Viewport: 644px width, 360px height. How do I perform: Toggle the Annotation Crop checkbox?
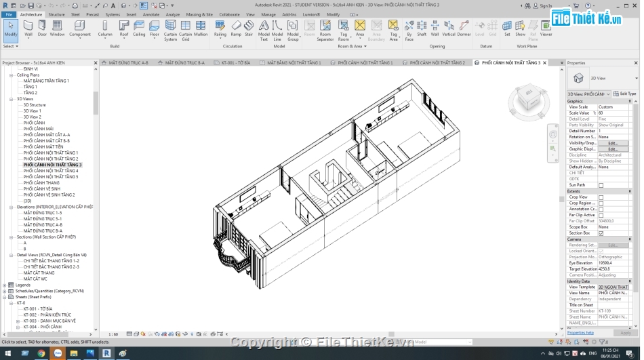coord(601,209)
